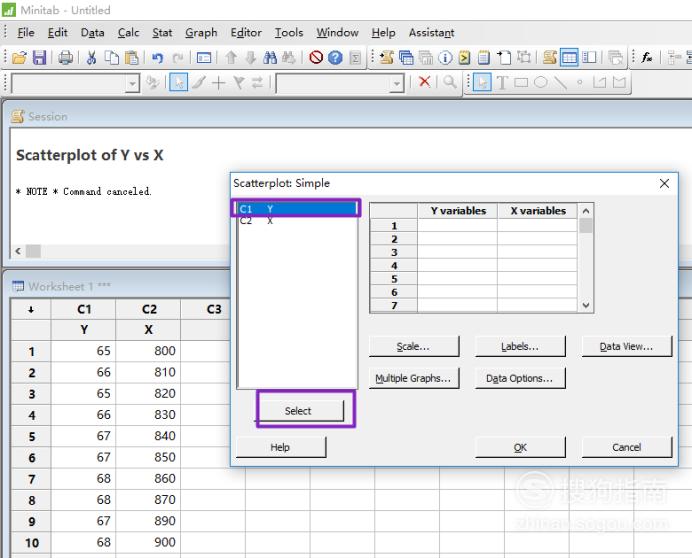692x558 pixels.
Task: Click the Print Window icon
Action: [66, 57]
